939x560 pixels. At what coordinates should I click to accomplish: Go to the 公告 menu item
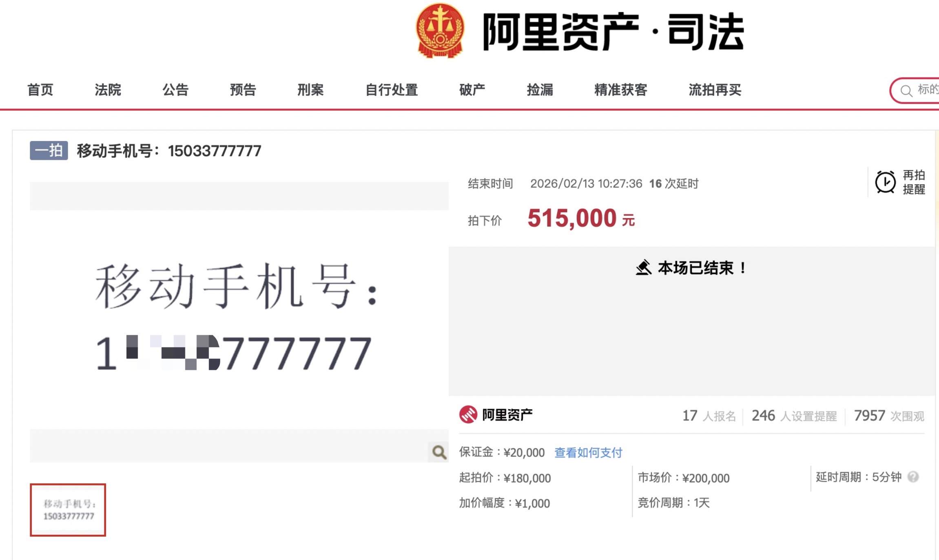[176, 90]
